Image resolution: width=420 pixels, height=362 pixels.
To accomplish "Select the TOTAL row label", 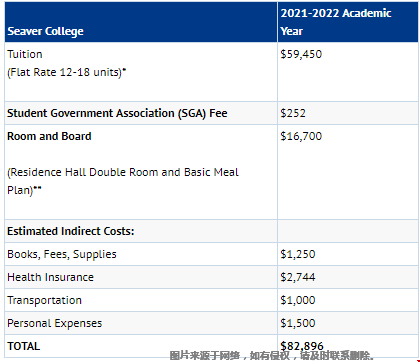I will pos(23,346).
